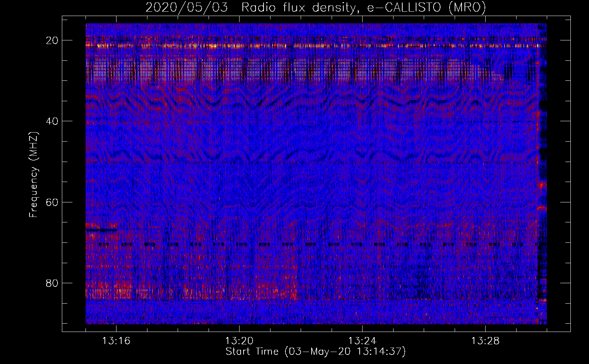Click the 13:28 time tick label
The height and width of the screenshot is (364, 589).
tap(485, 341)
